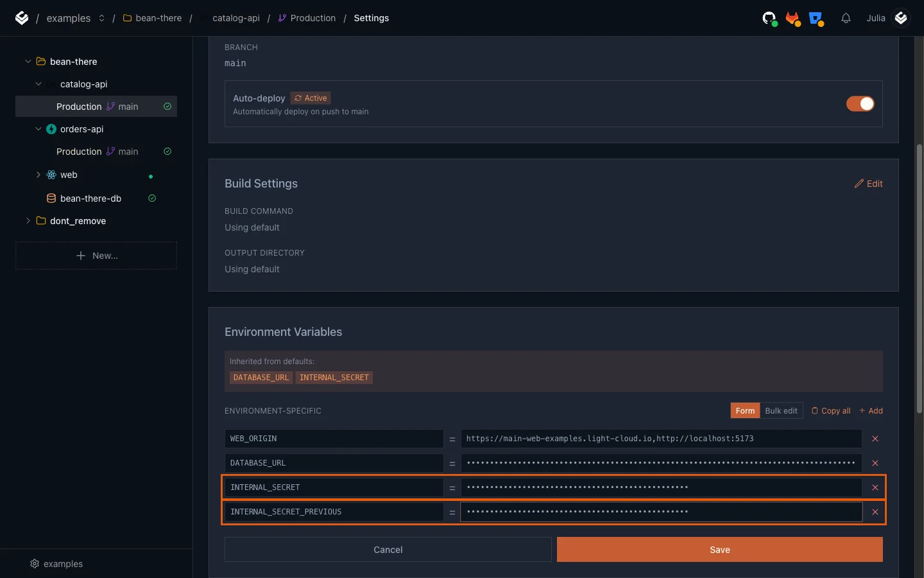Collapse the orders-api tree node
The width and height of the screenshot is (924, 578).
click(38, 129)
